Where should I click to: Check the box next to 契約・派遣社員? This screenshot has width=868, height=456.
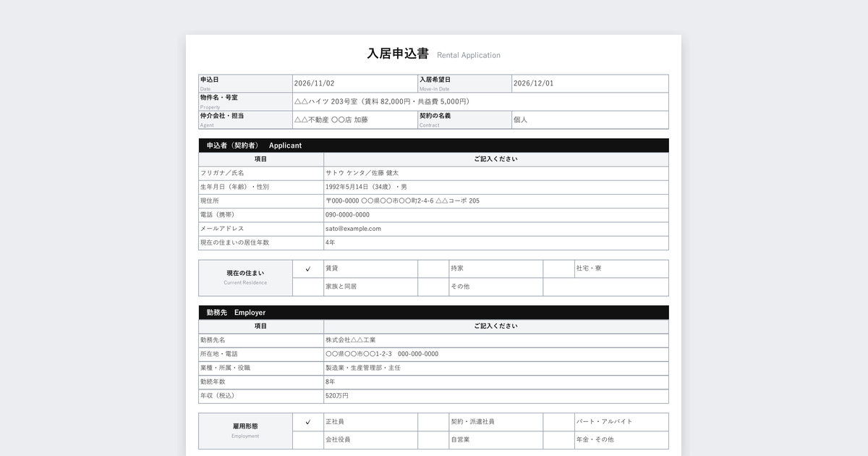433,422
